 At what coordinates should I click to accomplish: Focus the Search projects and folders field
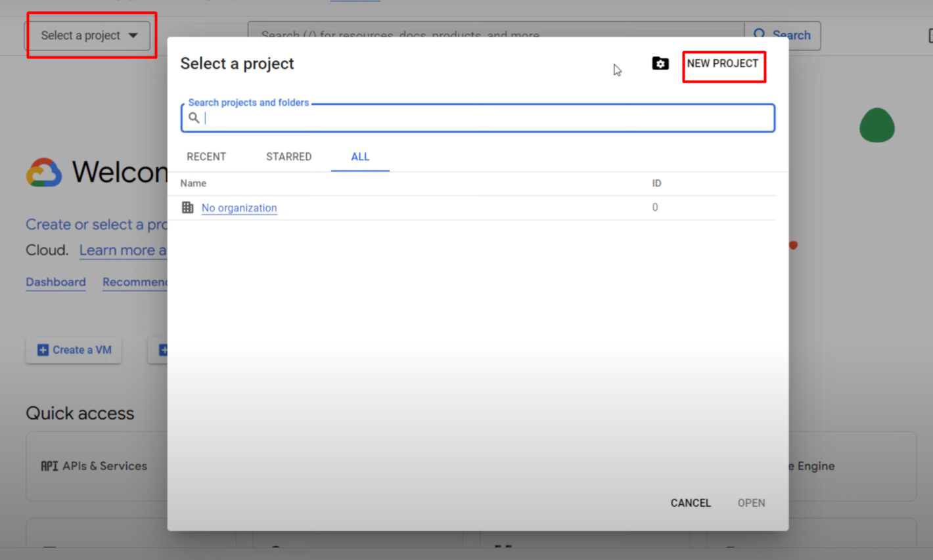[478, 118]
